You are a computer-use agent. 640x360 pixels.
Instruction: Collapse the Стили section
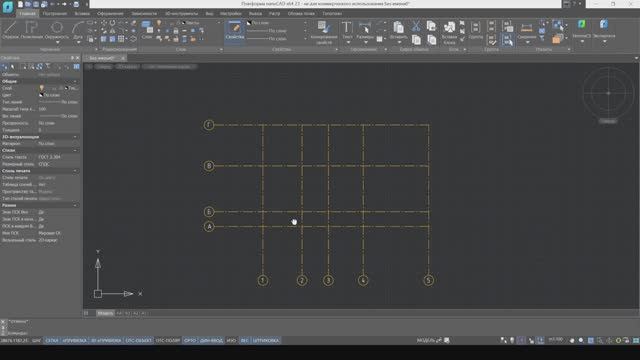click(x=75, y=151)
